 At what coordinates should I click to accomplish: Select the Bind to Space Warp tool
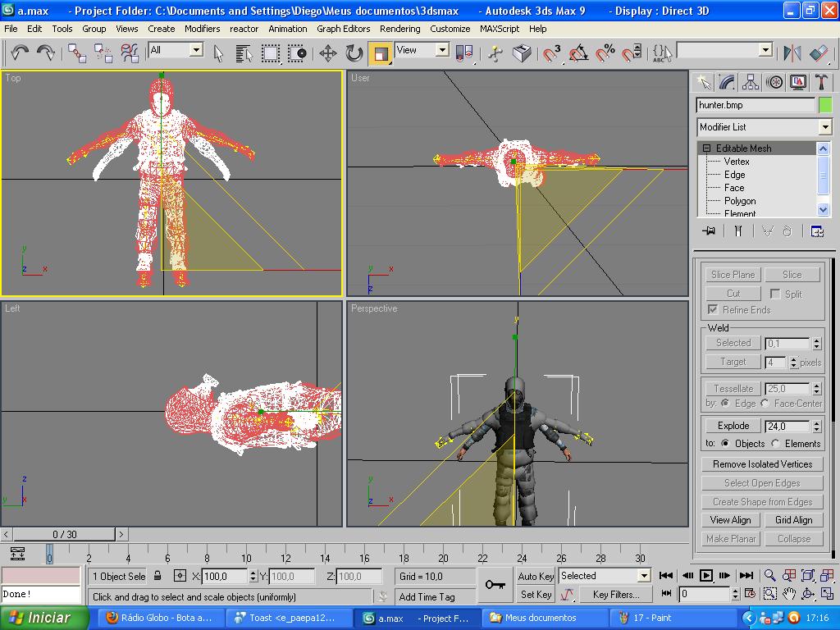(x=129, y=53)
